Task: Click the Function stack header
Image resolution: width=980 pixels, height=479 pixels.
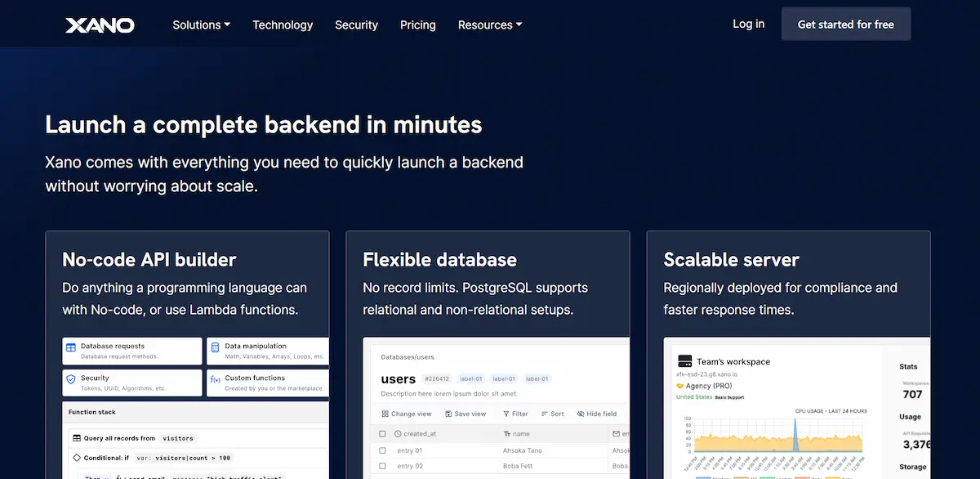Action: 92,412
